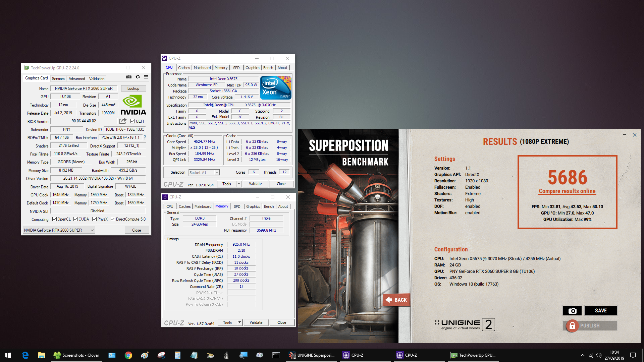
Task: Open the Socket #1 selection dropdown
Action: (x=204, y=173)
